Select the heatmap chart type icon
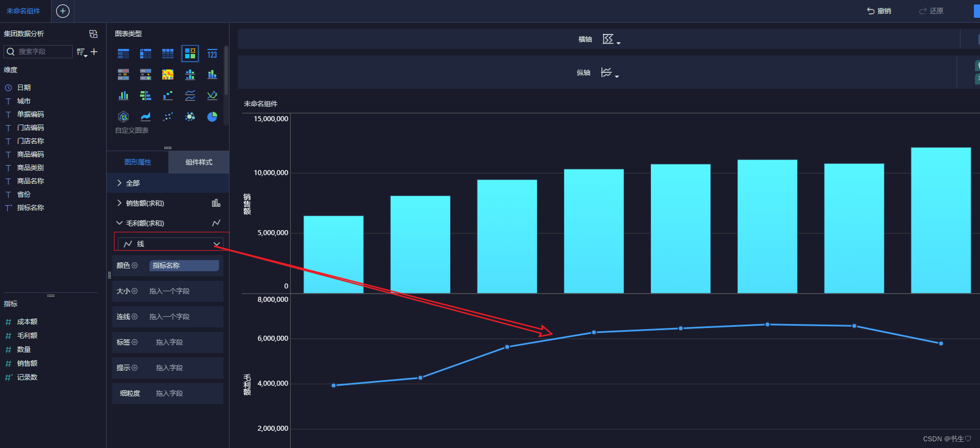This screenshot has width=980, height=448. [168, 74]
